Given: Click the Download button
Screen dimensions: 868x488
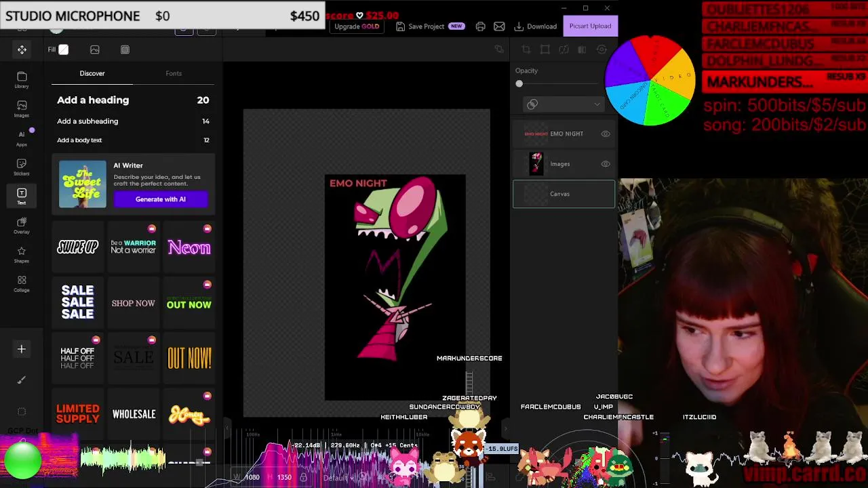Looking at the screenshot, I should (536, 26).
